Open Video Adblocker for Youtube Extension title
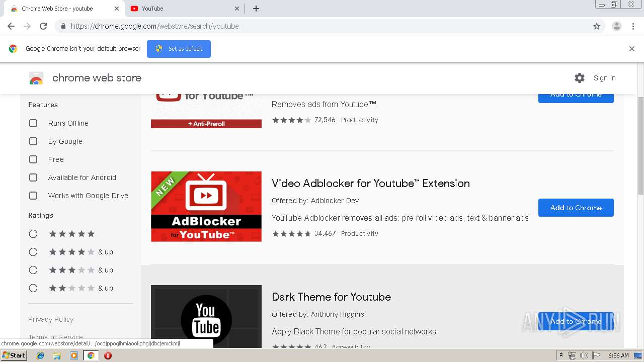 click(371, 184)
